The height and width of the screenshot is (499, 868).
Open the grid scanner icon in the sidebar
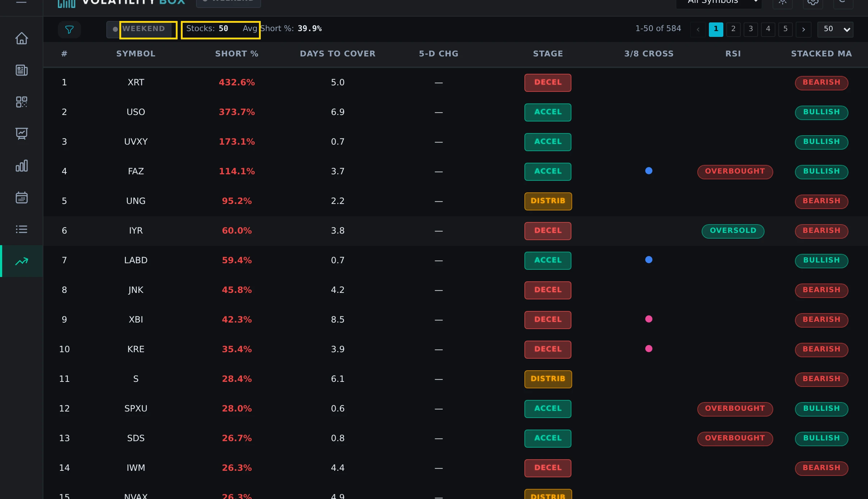tap(22, 102)
